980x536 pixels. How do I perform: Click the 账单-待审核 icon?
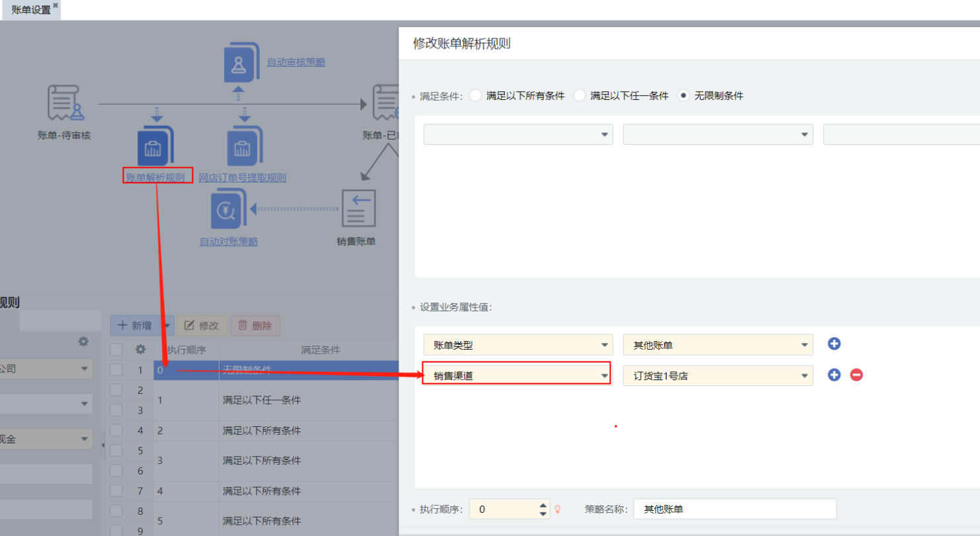click(x=64, y=104)
